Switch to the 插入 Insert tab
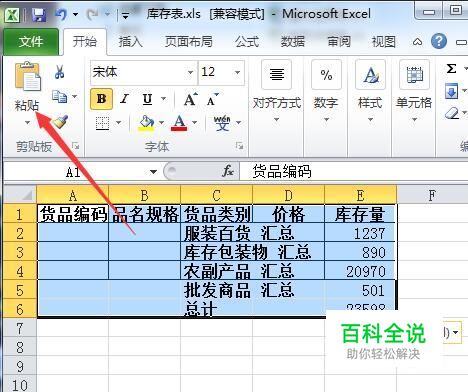 pyautogui.click(x=130, y=42)
